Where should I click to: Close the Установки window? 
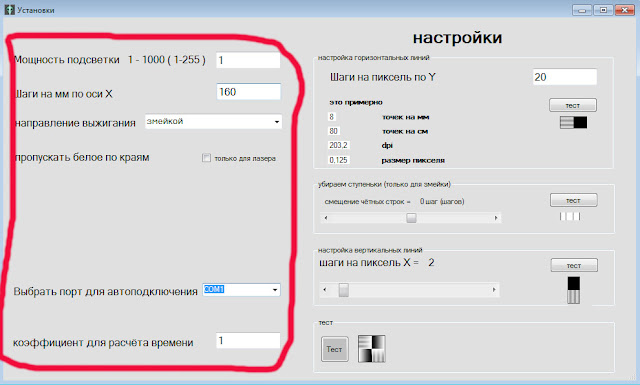(x=624, y=10)
